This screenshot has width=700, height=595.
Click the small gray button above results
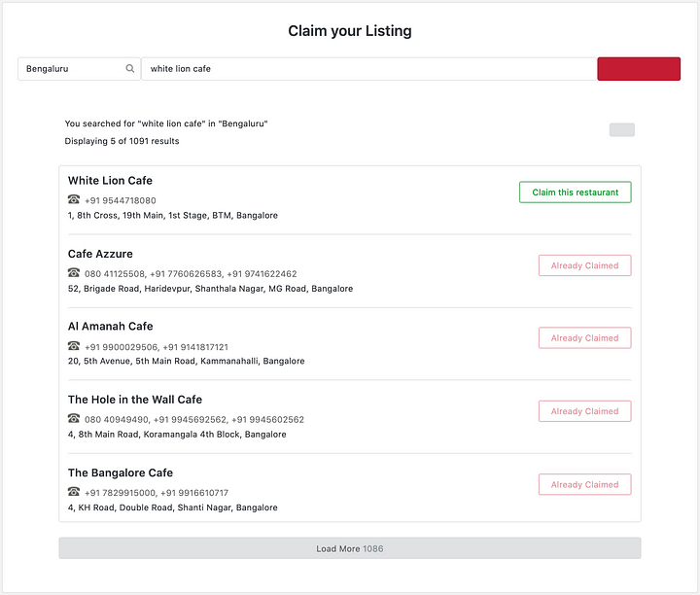click(621, 129)
